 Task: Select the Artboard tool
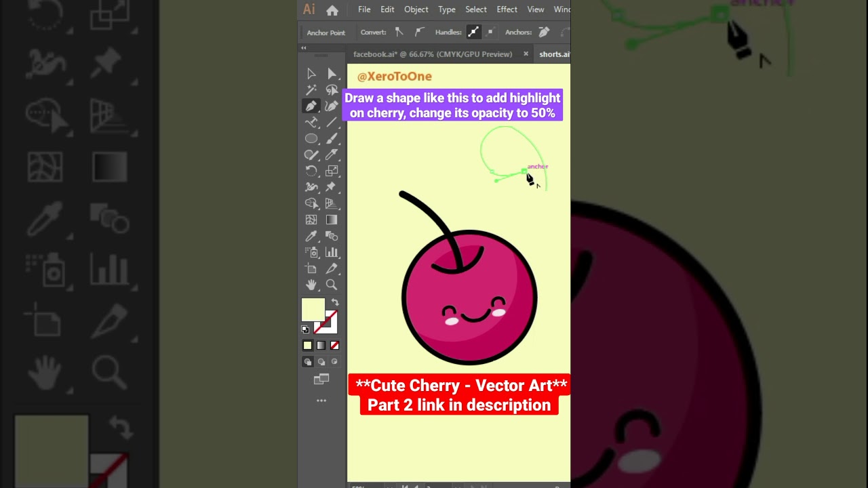[311, 268]
